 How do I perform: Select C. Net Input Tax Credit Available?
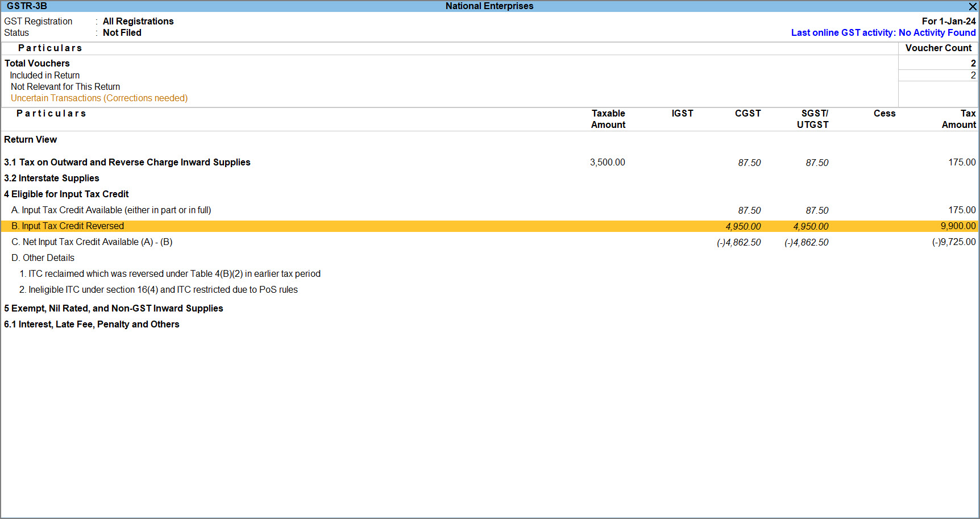(x=92, y=242)
